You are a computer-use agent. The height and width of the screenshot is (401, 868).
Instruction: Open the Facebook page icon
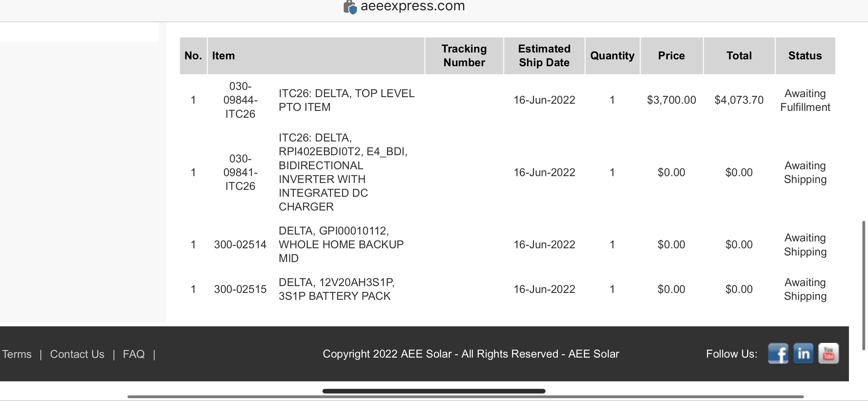(x=778, y=353)
